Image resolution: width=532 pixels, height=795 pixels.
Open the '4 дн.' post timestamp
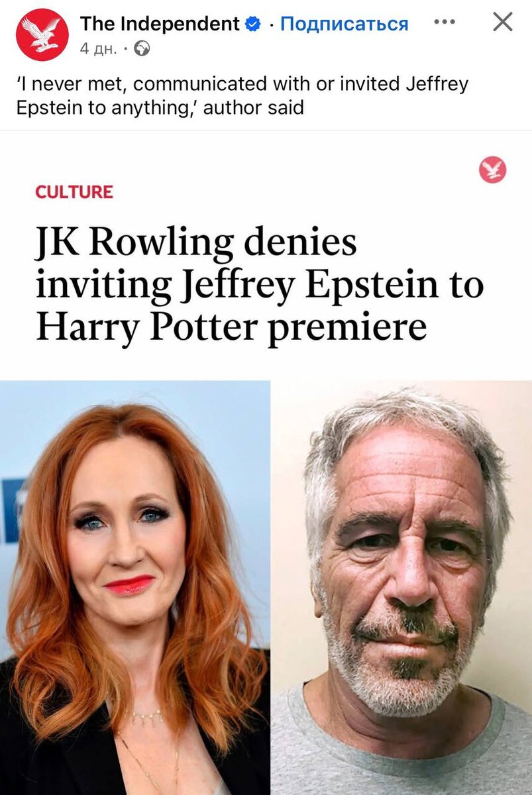[x=98, y=49]
